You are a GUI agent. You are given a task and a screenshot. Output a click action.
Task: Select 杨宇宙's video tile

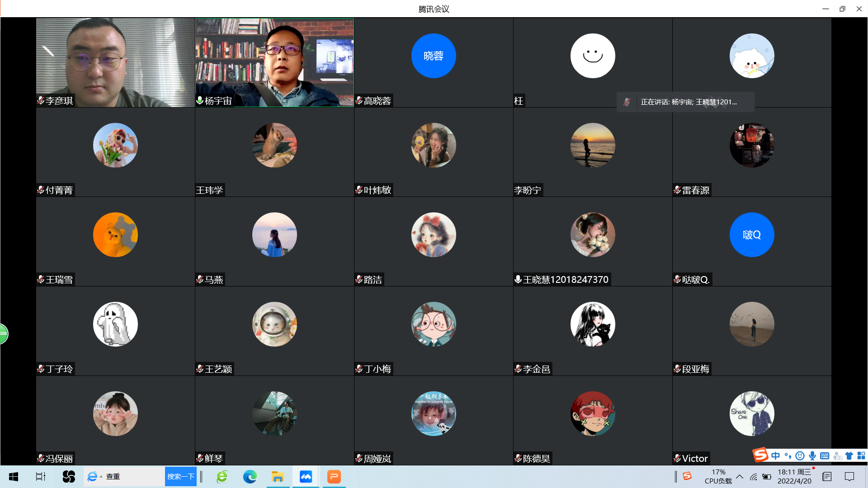pos(274,62)
